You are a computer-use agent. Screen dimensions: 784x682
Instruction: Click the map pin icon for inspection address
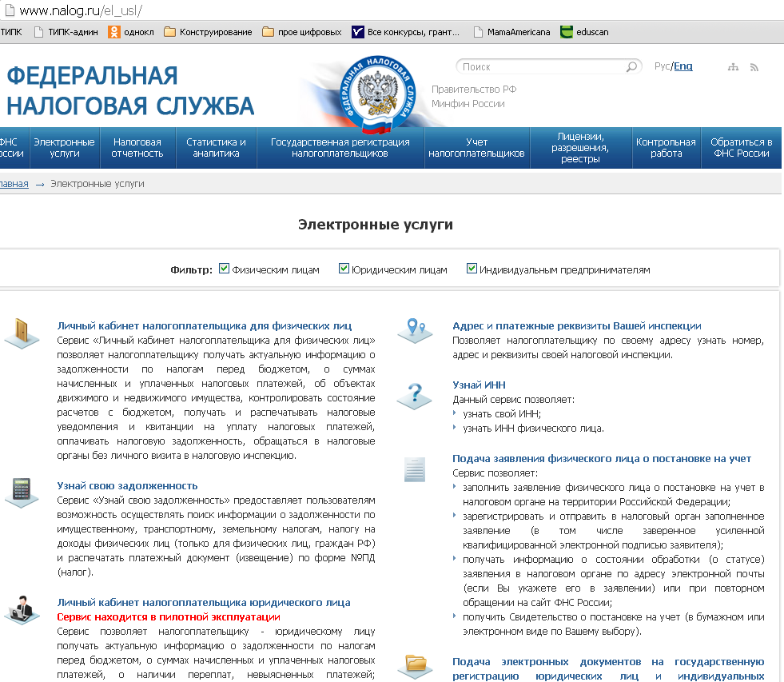click(x=414, y=329)
